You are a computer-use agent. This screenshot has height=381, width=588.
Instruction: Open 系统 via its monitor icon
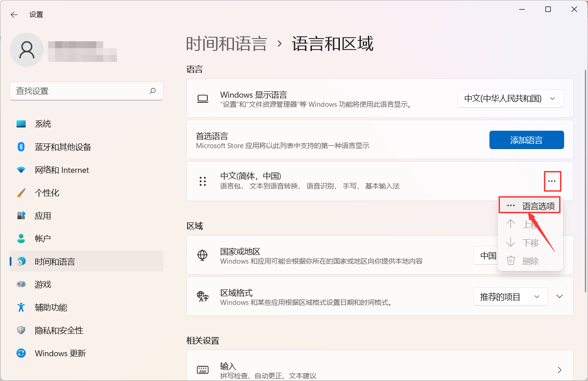pyautogui.click(x=21, y=124)
